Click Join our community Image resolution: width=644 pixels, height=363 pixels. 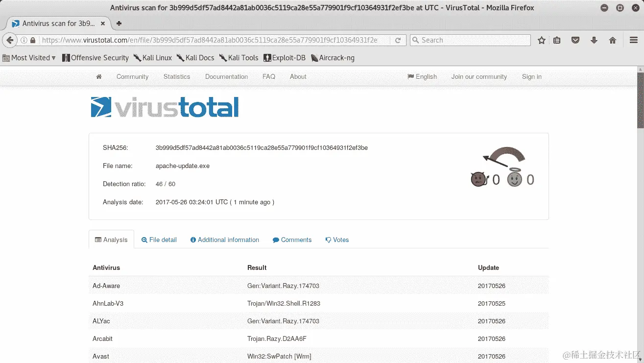[479, 77]
